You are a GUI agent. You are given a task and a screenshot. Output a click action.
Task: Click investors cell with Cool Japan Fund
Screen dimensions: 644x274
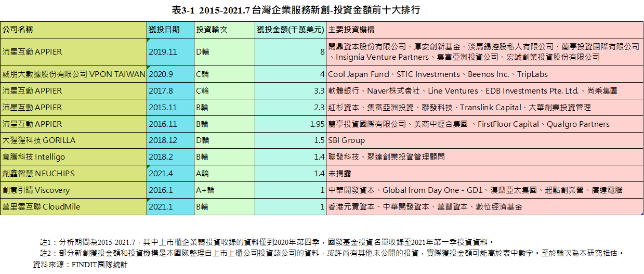(485, 74)
